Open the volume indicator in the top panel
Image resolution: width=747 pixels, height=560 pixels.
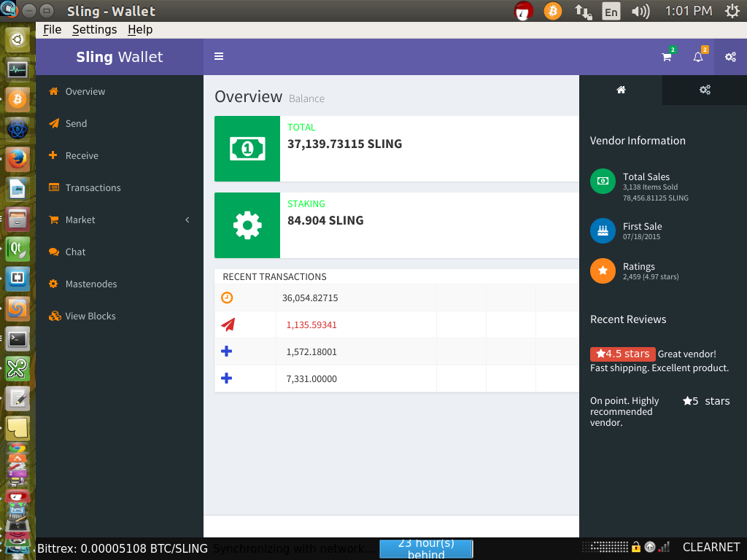coord(640,11)
